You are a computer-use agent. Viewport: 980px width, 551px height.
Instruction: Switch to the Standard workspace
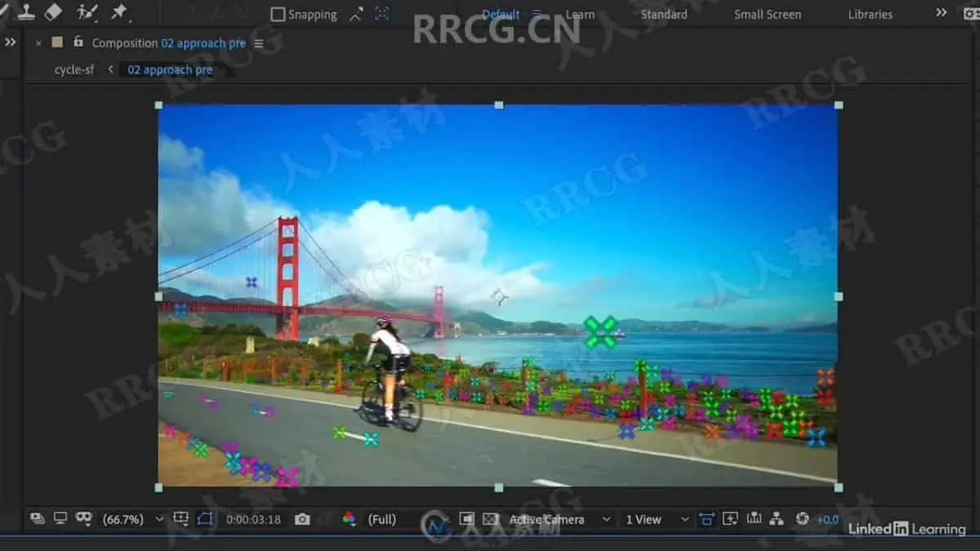664,15
